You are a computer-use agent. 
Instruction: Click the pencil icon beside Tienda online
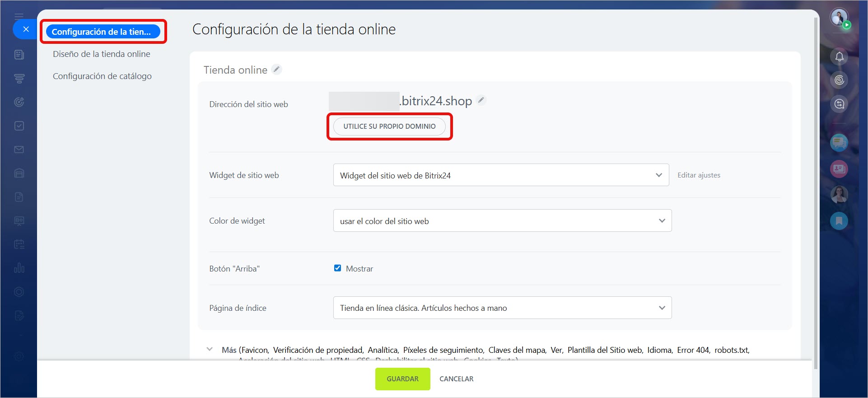(276, 70)
